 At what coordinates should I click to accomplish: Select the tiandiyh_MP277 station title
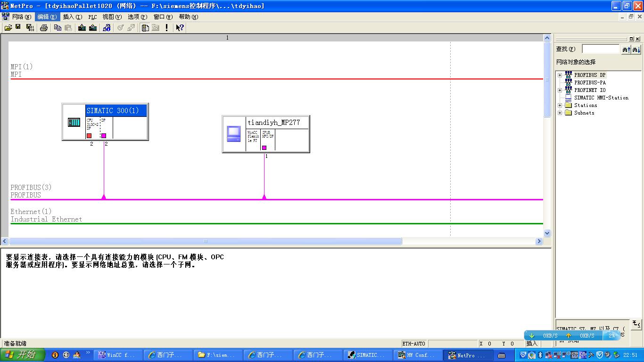click(277, 123)
